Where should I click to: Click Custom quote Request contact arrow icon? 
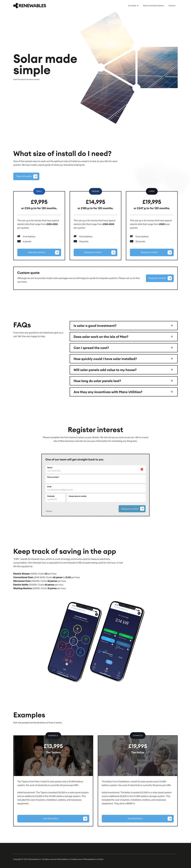pyautogui.click(x=170, y=278)
